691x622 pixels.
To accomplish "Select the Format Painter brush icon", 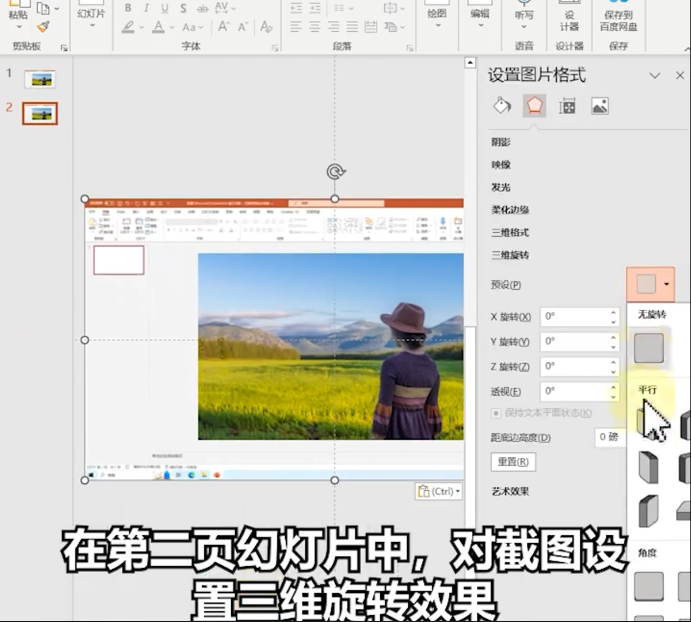I will point(43,27).
